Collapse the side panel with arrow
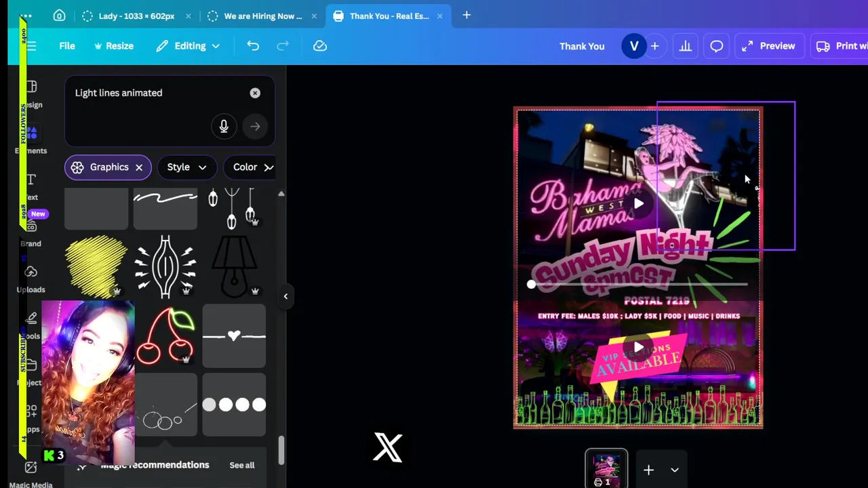The image size is (868, 488). (x=285, y=296)
